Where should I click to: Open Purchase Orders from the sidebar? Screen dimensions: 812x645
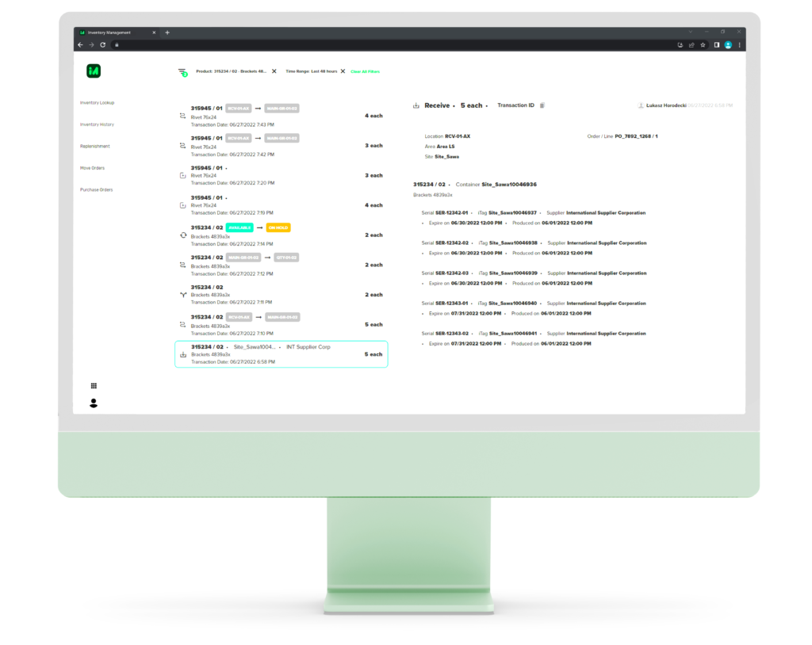[96, 190]
